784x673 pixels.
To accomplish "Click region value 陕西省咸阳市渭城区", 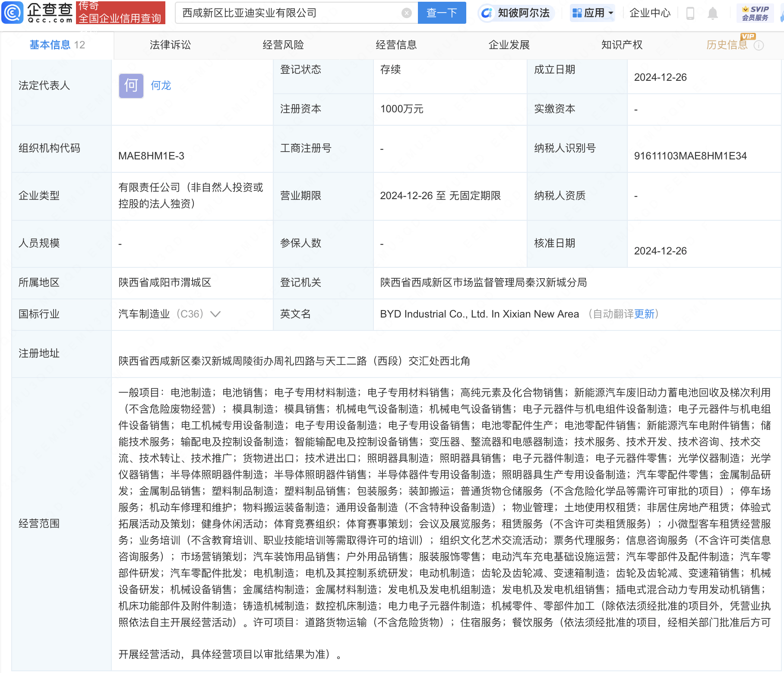I will point(165,283).
